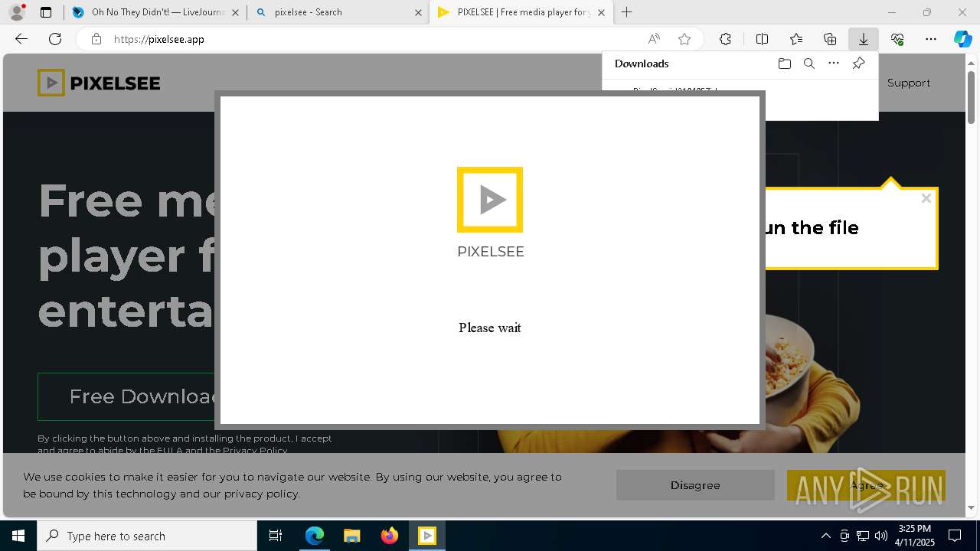Open Edge Settings and more menu
This screenshot has height=551, width=980.
tap(931, 39)
